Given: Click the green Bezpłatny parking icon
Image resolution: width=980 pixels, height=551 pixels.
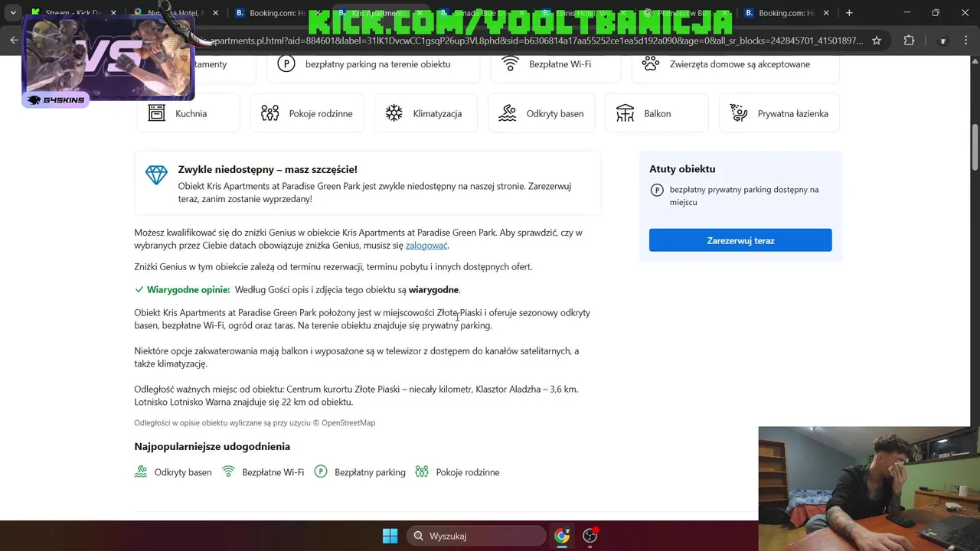Looking at the screenshot, I should click(321, 471).
